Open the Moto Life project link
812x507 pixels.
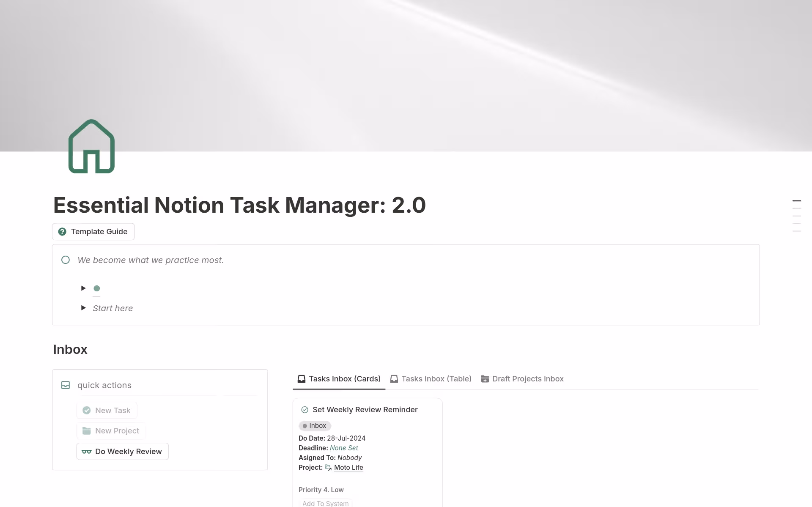[348, 468]
